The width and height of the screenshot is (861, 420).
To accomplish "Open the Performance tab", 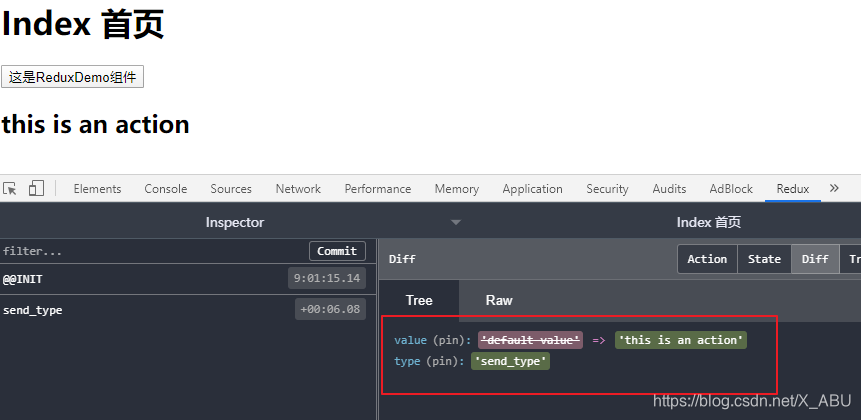I will click(378, 189).
